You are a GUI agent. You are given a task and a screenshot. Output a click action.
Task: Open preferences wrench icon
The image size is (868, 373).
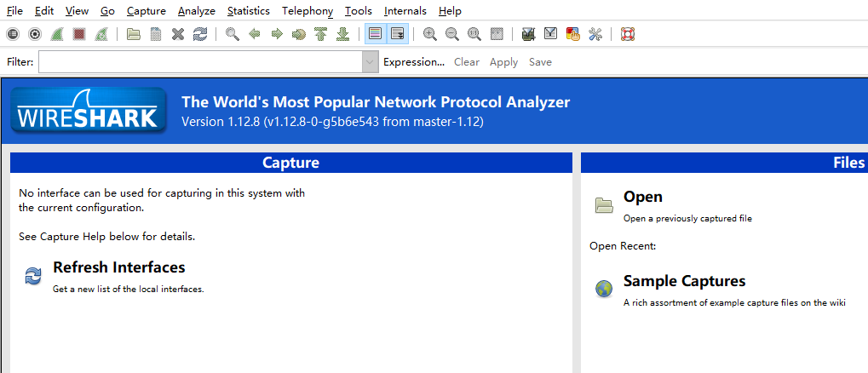click(595, 34)
